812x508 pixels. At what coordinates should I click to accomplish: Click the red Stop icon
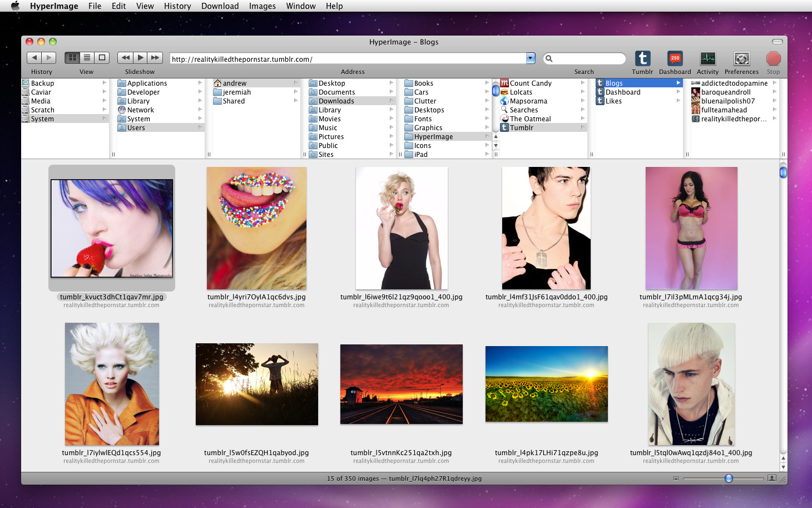pos(773,58)
